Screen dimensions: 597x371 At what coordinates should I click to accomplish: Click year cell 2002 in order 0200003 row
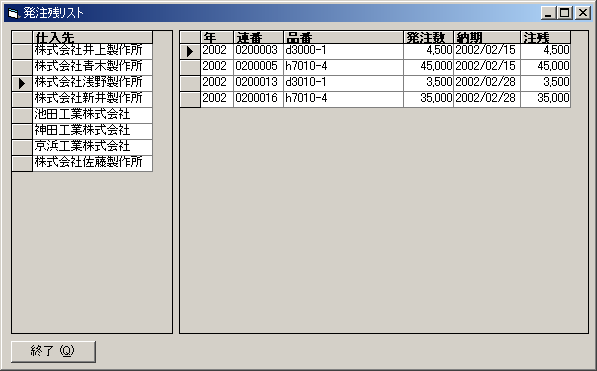point(217,51)
